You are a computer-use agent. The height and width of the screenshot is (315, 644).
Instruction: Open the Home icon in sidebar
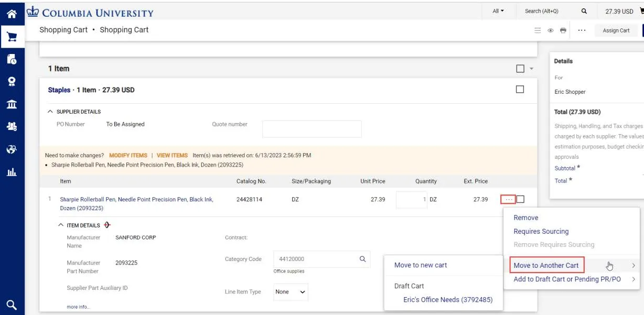point(12,14)
